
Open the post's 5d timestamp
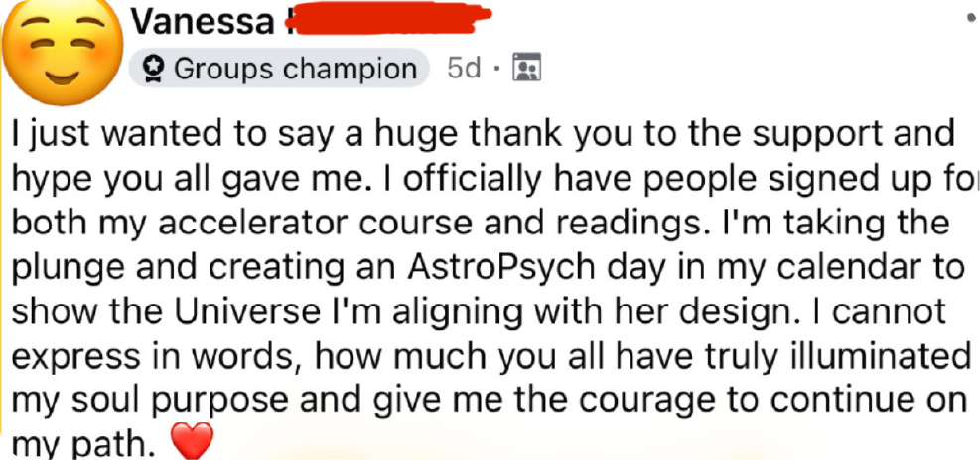tap(464, 68)
